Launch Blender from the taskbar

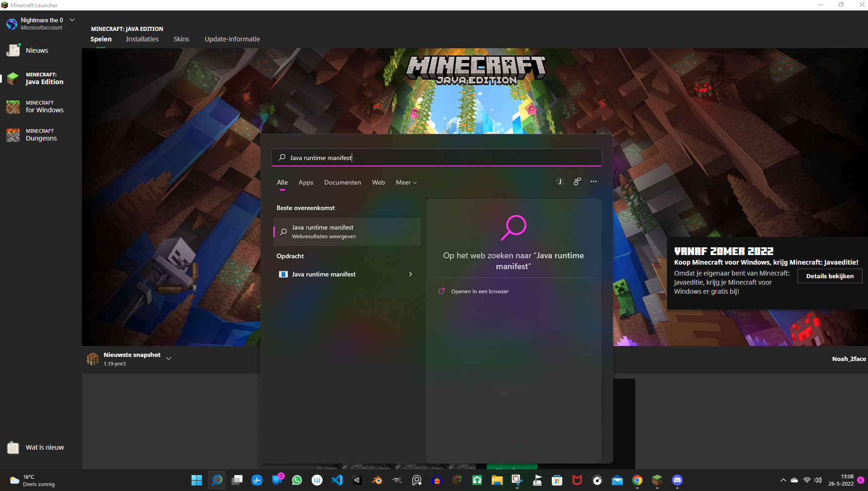[x=377, y=480]
